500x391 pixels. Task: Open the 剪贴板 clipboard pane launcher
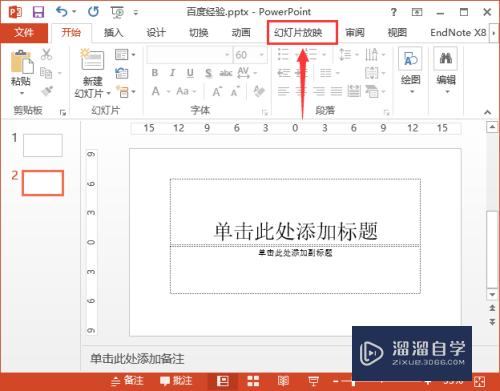click(62, 113)
